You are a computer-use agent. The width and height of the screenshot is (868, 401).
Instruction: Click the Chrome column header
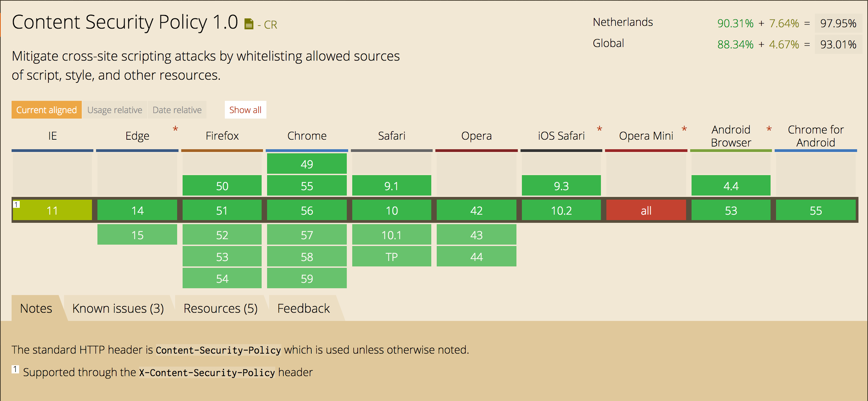click(x=307, y=136)
